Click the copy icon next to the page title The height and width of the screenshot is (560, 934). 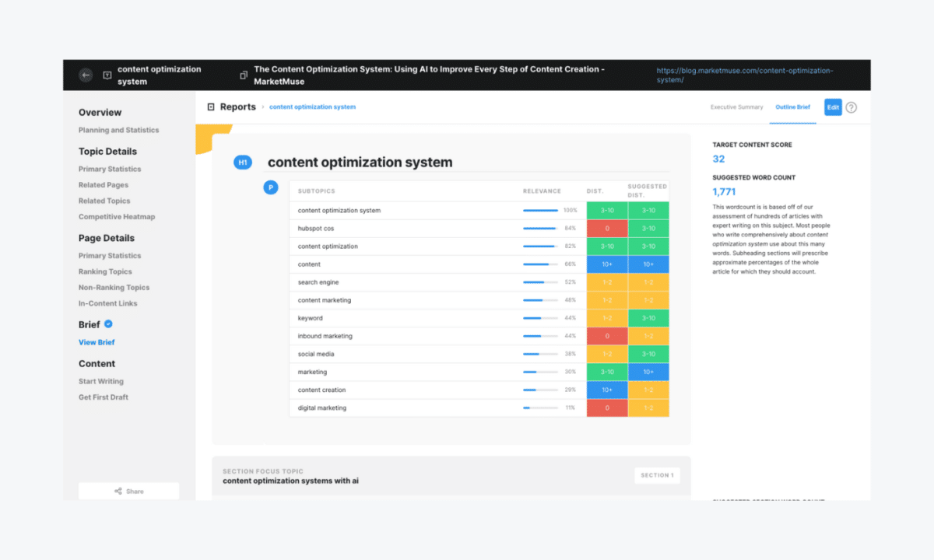point(243,75)
